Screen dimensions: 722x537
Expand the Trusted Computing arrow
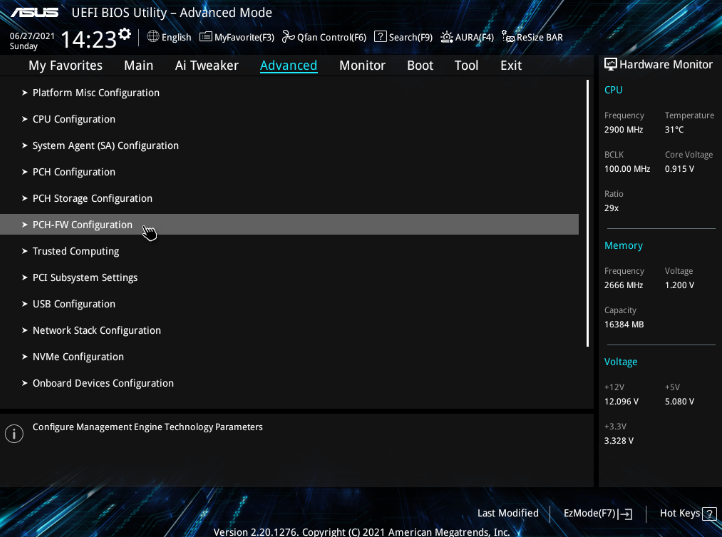[24, 251]
